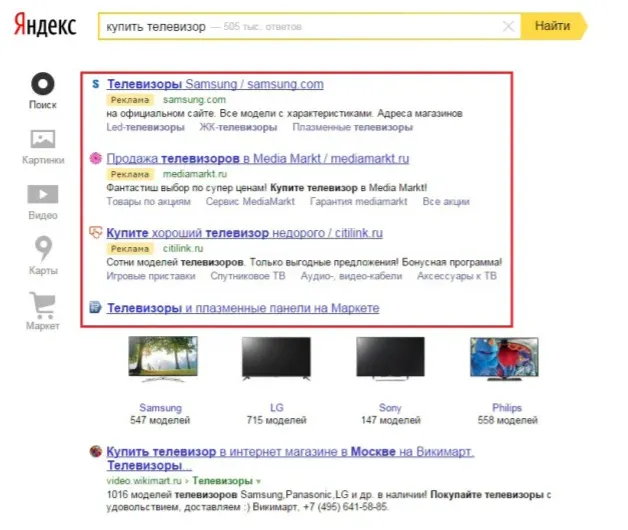Screen dimensions: 628x530
Task: Click the Samsung favicon beside the first ad
Action: coord(95,84)
